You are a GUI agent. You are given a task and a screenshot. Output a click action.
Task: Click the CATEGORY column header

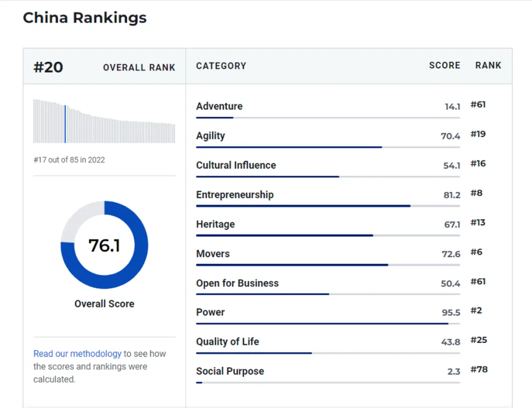pos(221,66)
